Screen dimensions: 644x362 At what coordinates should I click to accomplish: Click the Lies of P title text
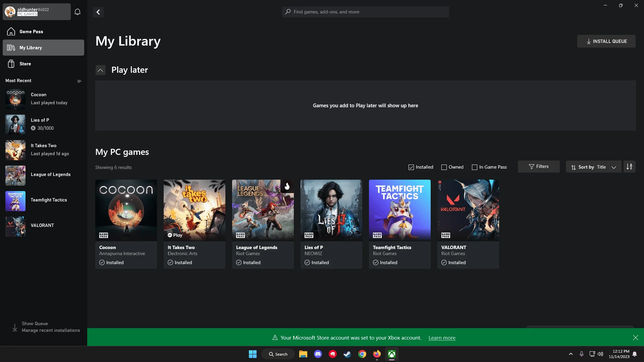click(x=314, y=247)
